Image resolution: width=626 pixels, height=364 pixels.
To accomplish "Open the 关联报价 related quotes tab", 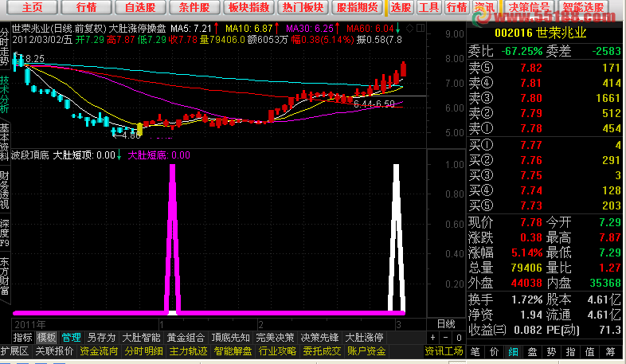I will click(55, 351).
